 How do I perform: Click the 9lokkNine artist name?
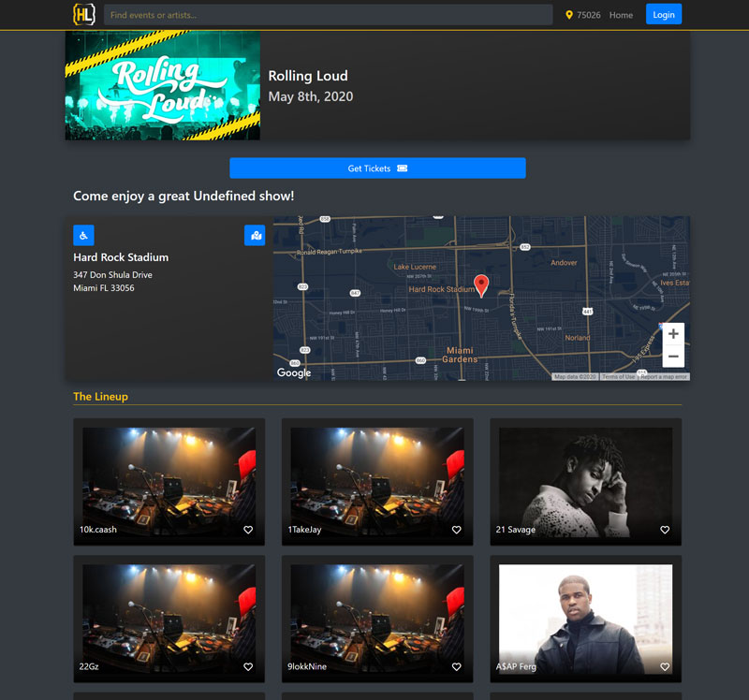pyautogui.click(x=307, y=666)
